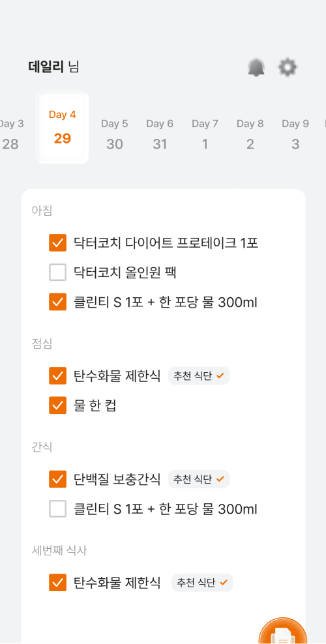Image resolution: width=326 pixels, height=644 pixels.
Task: Switch to Day 7 date 1
Action: point(205,134)
